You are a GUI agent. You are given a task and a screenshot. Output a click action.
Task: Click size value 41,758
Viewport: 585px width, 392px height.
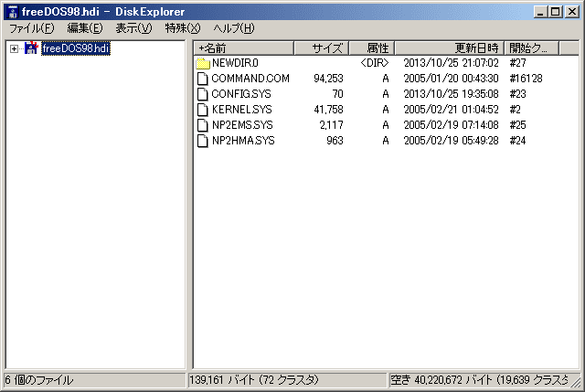(x=328, y=110)
